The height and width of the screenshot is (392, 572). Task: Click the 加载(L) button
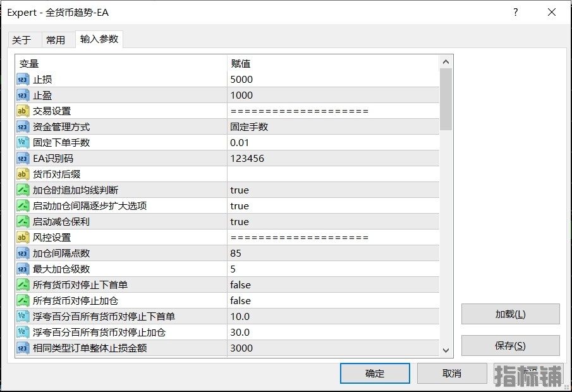tap(510, 314)
